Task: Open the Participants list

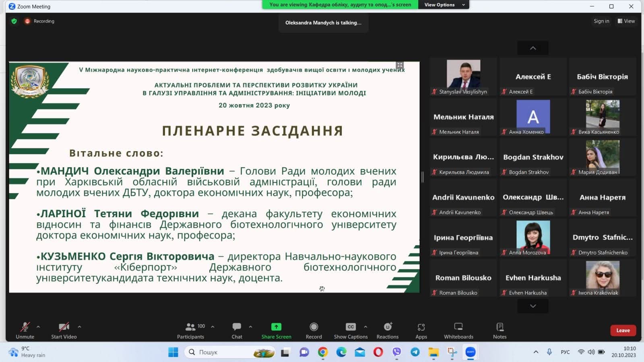Action: point(191,330)
